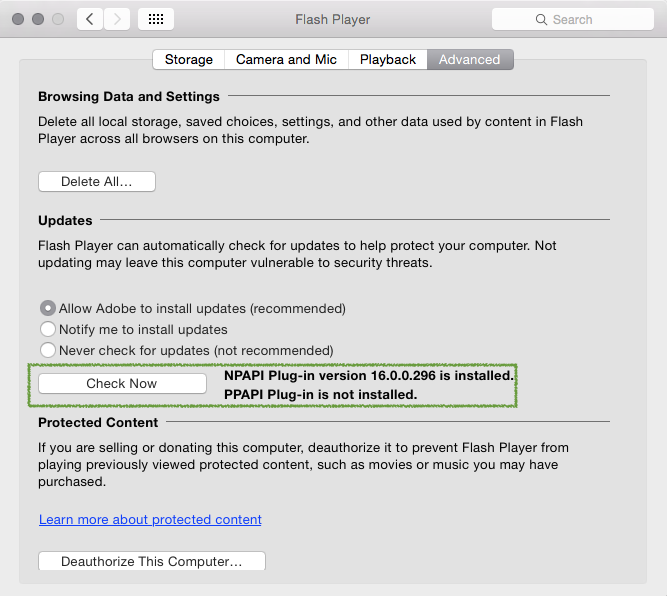Select Allow Adobe to install updates
The height and width of the screenshot is (596, 667).
click(x=47, y=308)
